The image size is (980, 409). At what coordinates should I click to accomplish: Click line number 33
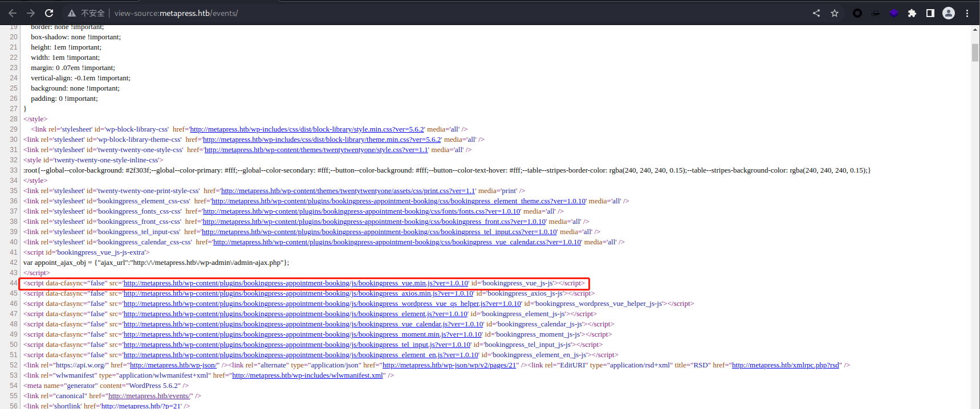14,170
